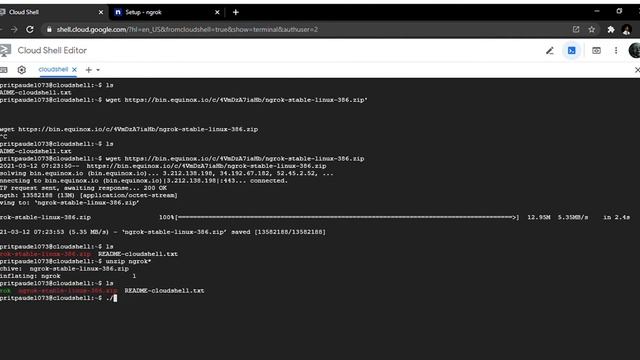Minimize the browser window
This screenshot has width=640, height=360.
tap(597, 11)
